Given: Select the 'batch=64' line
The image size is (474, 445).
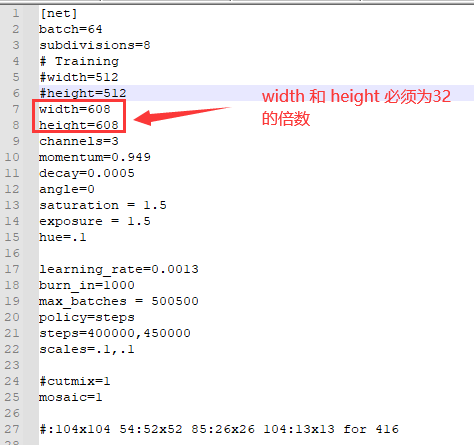Looking at the screenshot, I should coord(71,29).
